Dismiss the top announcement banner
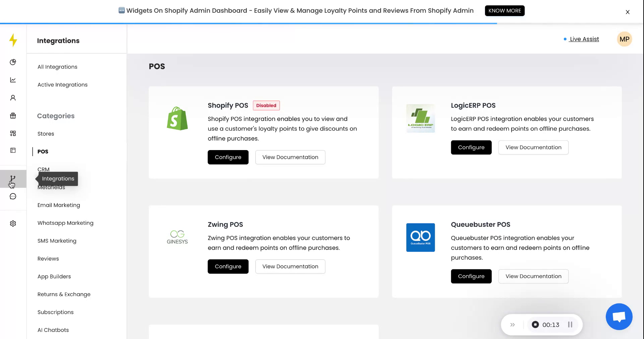The image size is (644, 339). pos(628,12)
